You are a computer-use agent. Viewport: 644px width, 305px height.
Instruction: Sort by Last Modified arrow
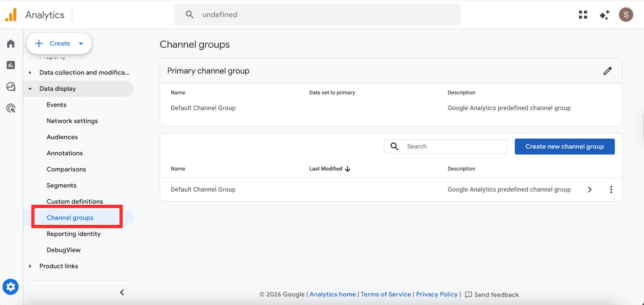coord(348,169)
